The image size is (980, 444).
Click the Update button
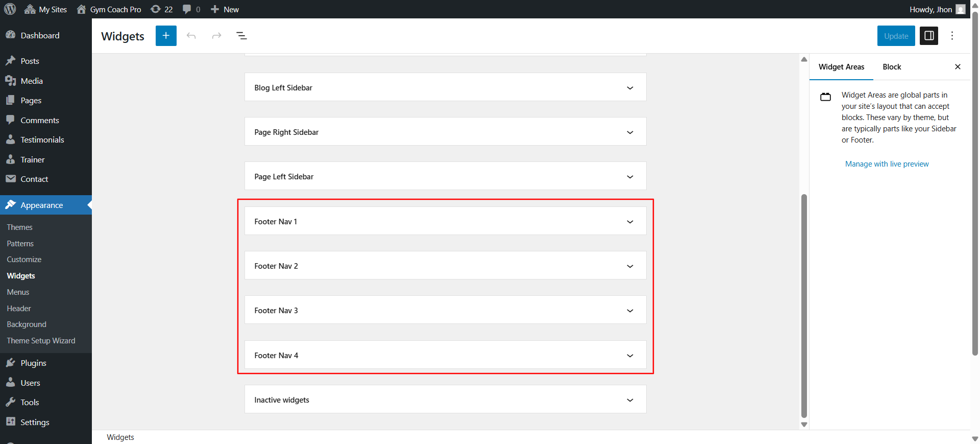point(896,36)
